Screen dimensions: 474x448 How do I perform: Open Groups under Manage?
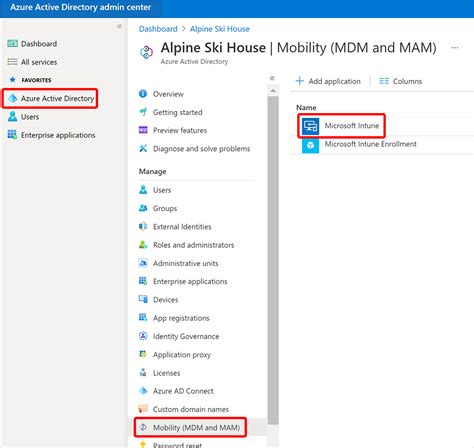tap(165, 208)
